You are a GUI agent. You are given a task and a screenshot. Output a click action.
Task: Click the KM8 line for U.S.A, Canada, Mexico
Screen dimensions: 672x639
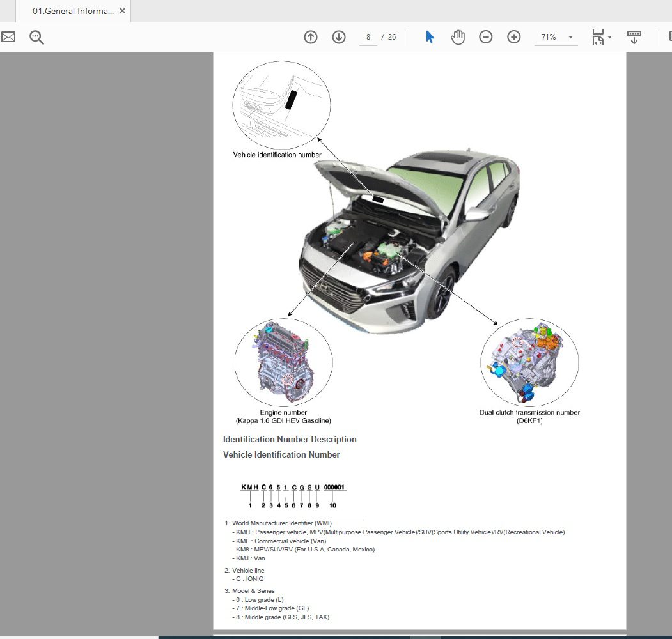304,550
